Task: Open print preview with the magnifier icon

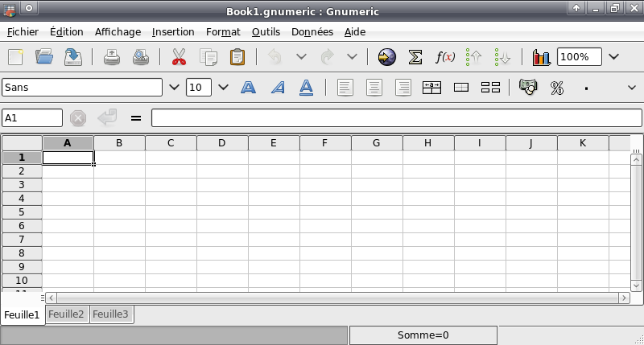Action: click(x=141, y=56)
